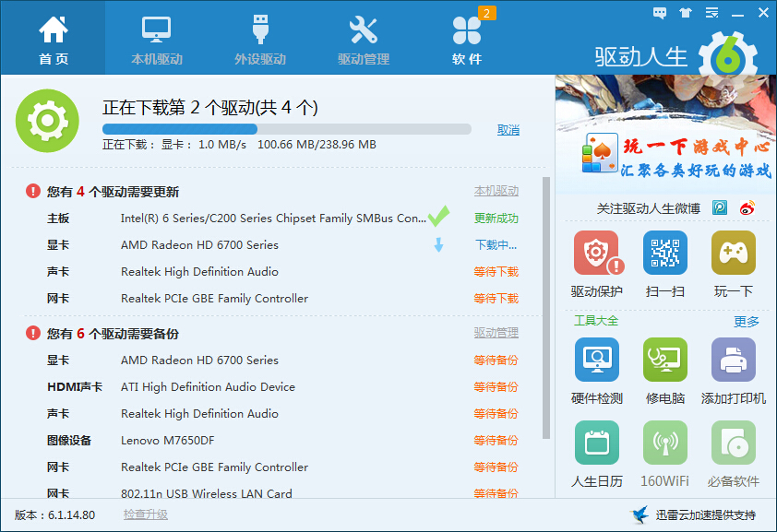Click 关注驱动人生微博 label

648,208
